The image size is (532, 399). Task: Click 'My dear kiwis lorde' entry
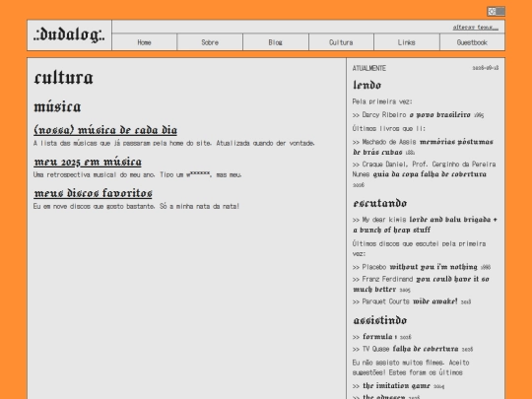pos(425,225)
